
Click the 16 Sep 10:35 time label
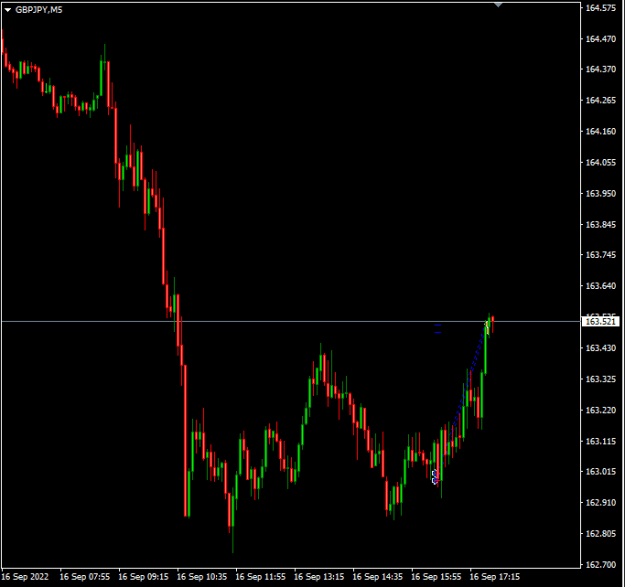pyautogui.click(x=202, y=577)
